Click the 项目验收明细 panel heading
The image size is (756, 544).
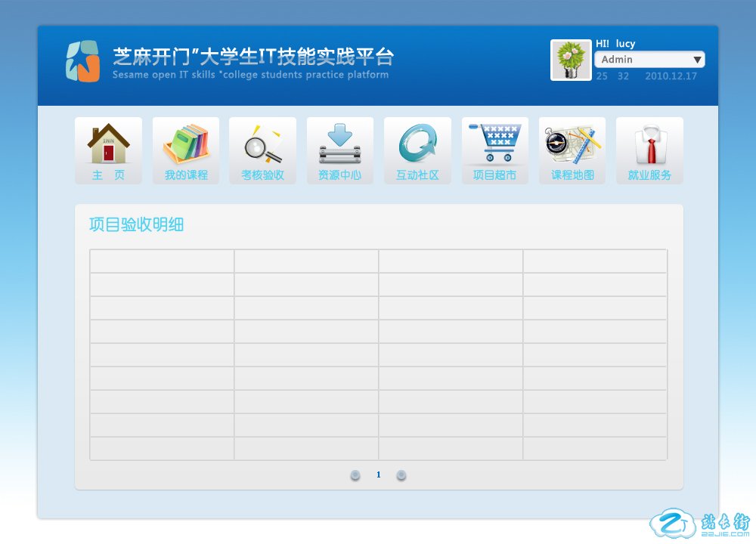136,224
